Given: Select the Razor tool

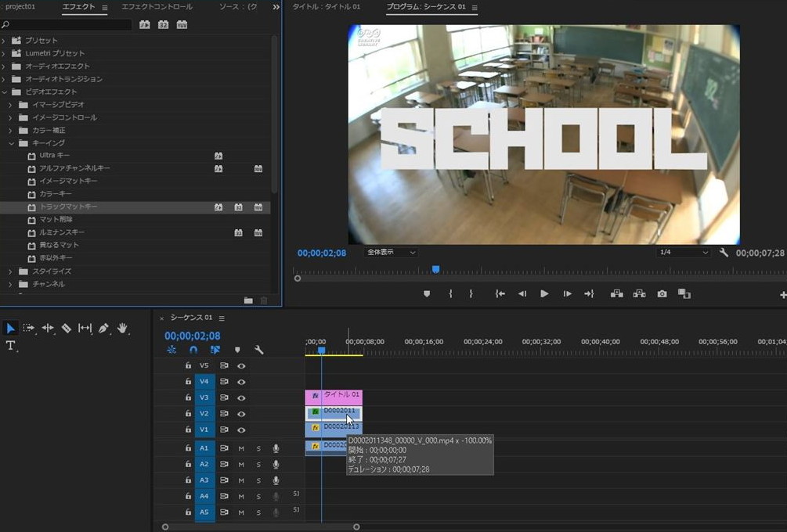Looking at the screenshot, I should (67, 329).
